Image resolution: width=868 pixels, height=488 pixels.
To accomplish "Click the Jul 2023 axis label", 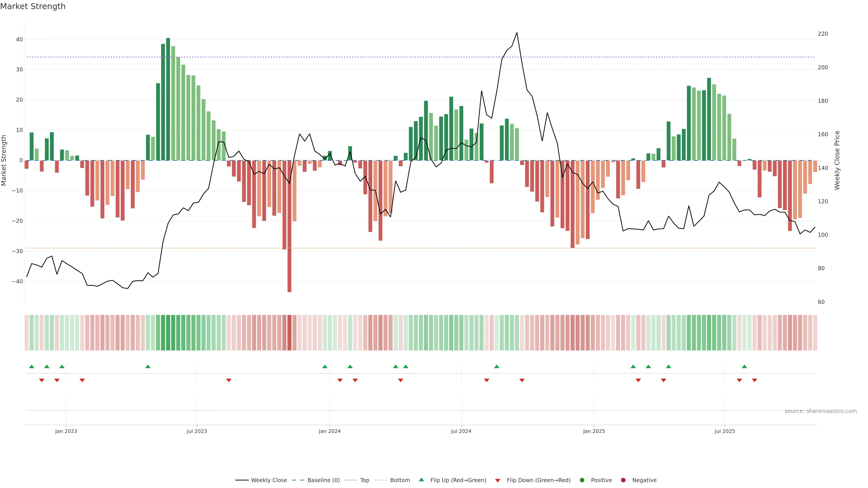I will click(197, 431).
